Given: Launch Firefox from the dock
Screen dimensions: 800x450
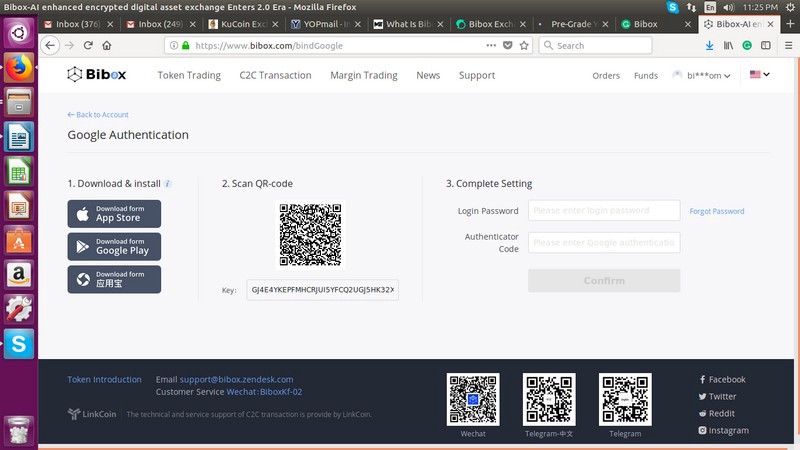Looking at the screenshot, I should tap(19, 67).
